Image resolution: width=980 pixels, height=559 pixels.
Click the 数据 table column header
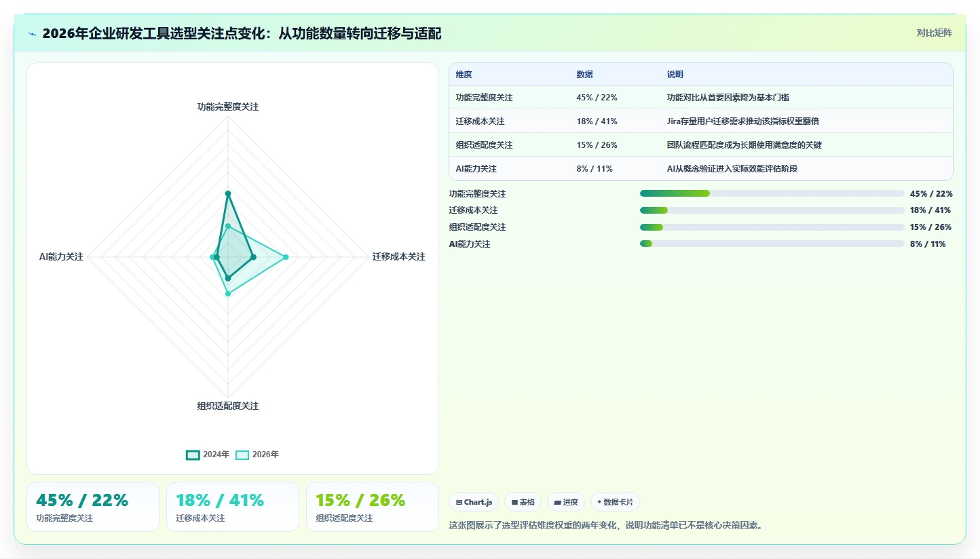coord(584,74)
